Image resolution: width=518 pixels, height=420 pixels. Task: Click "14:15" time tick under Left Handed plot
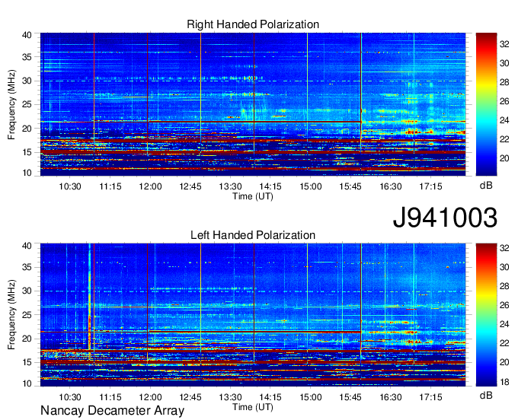pyautogui.click(x=270, y=397)
